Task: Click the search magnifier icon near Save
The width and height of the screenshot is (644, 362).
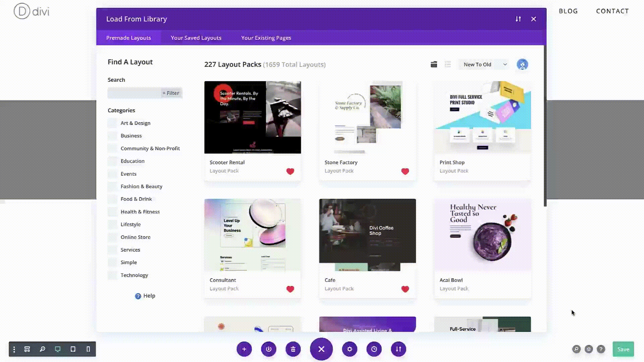Action: click(576, 349)
